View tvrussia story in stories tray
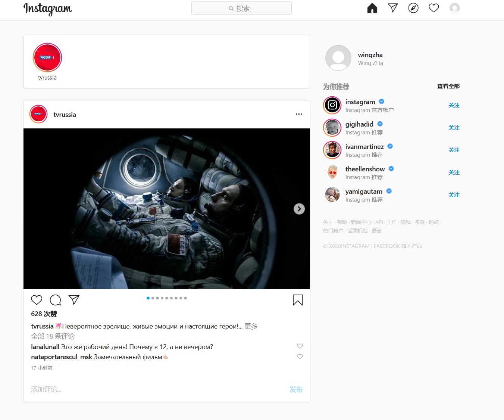504x420 pixels. coord(47,62)
